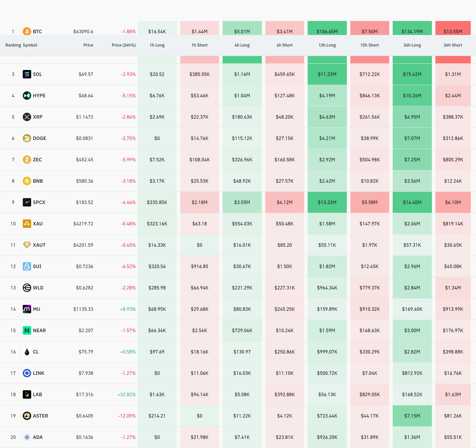Click SPCX 12h Long $13.32M cell
This screenshot has width=476, height=448.
[327, 202]
